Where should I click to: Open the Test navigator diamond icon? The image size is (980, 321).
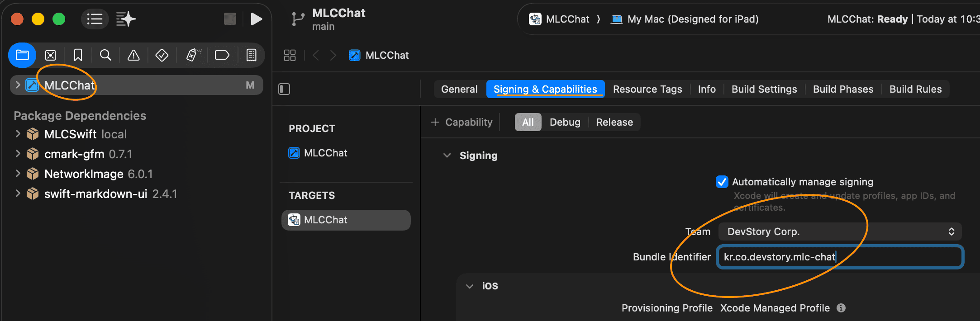162,55
